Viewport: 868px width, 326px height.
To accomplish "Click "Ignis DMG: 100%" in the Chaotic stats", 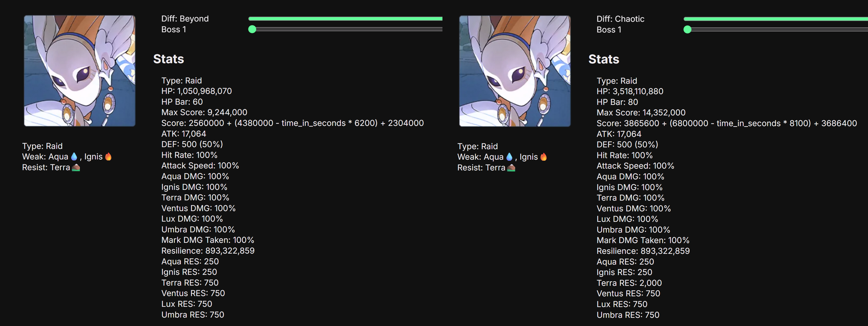I will click(629, 187).
